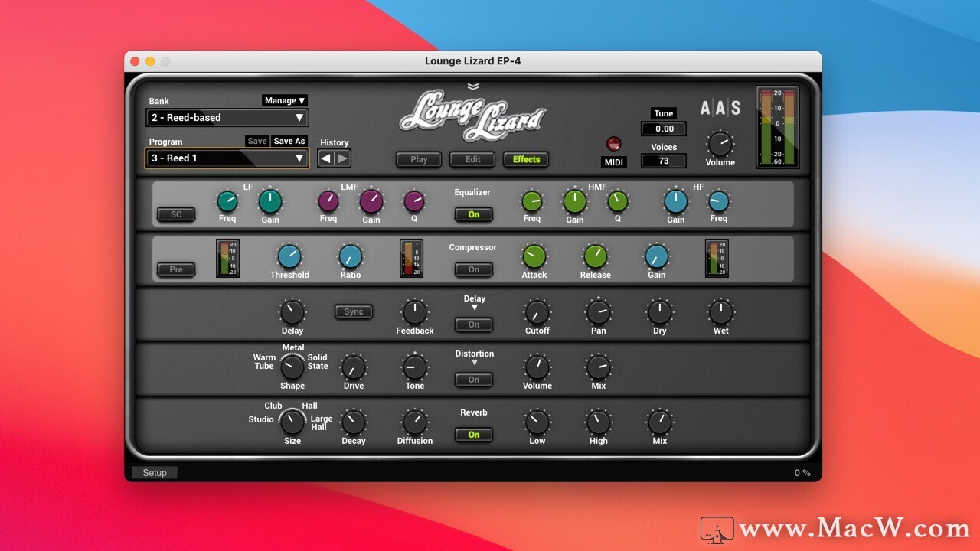
Task: Go to next program in History
Action: [x=342, y=158]
